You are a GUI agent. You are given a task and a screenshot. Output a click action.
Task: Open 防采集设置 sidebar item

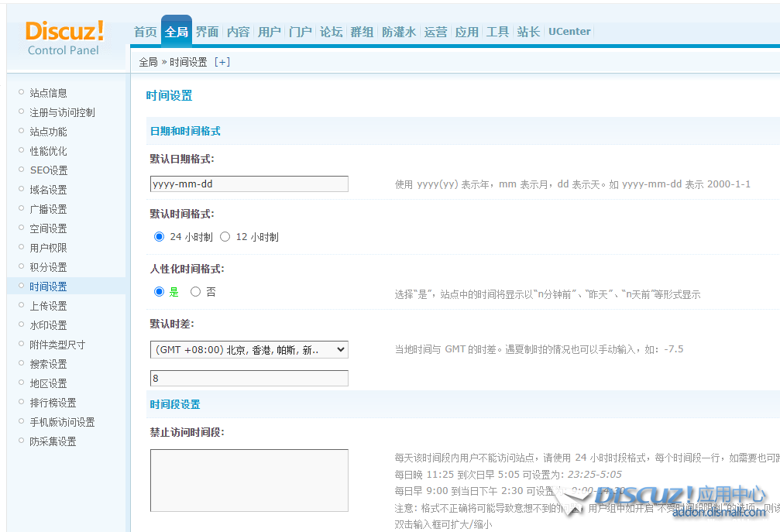pyautogui.click(x=53, y=441)
